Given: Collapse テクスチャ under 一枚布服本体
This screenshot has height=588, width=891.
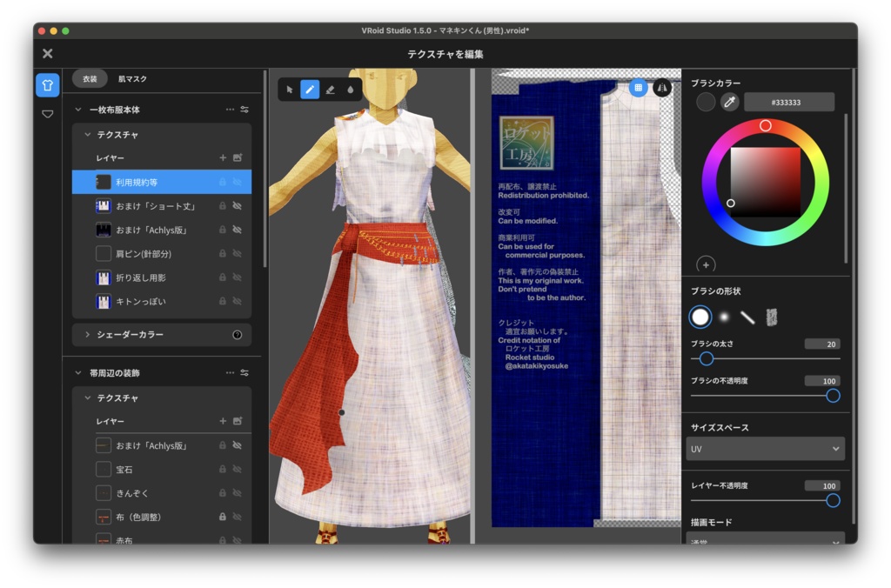Looking at the screenshot, I should (x=88, y=135).
